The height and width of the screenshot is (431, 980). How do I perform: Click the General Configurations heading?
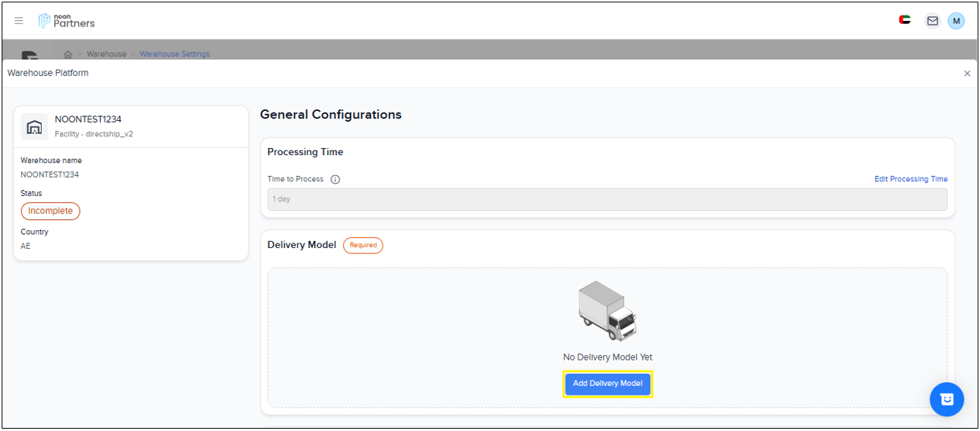pyautogui.click(x=331, y=115)
